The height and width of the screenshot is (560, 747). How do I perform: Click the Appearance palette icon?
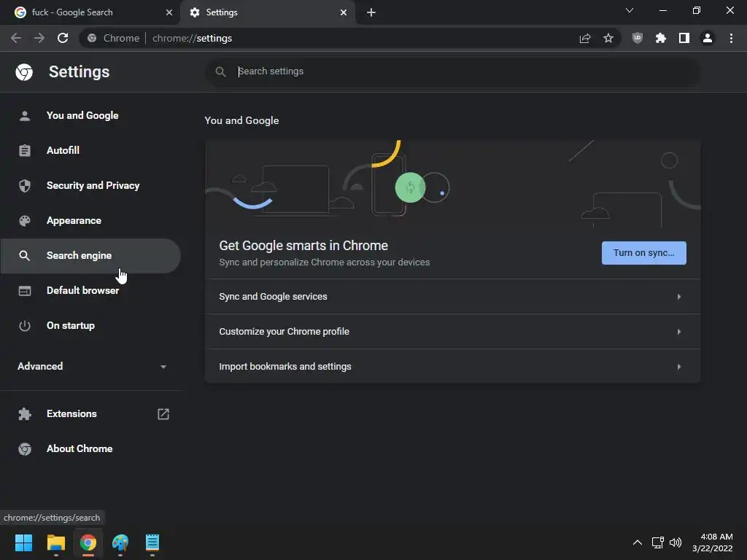25,220
